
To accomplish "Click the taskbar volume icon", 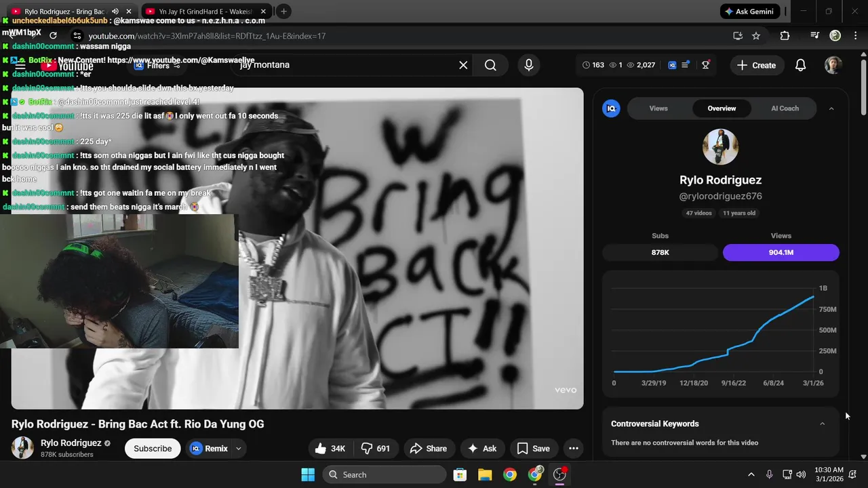I will 801,474.
